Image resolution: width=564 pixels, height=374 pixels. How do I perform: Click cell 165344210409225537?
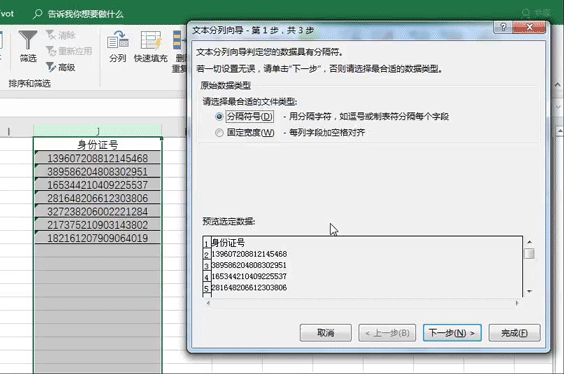[97, 184]
